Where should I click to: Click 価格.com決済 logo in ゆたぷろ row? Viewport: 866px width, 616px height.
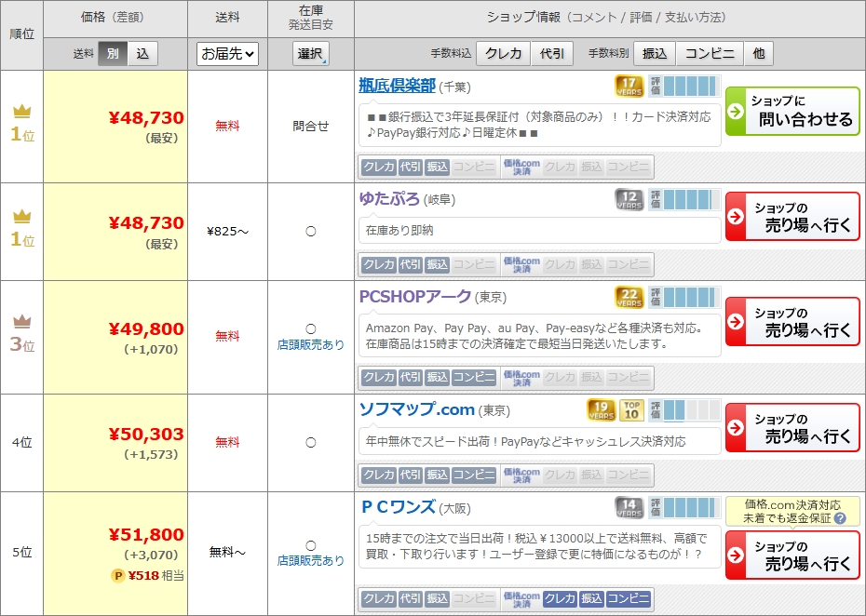521,264
